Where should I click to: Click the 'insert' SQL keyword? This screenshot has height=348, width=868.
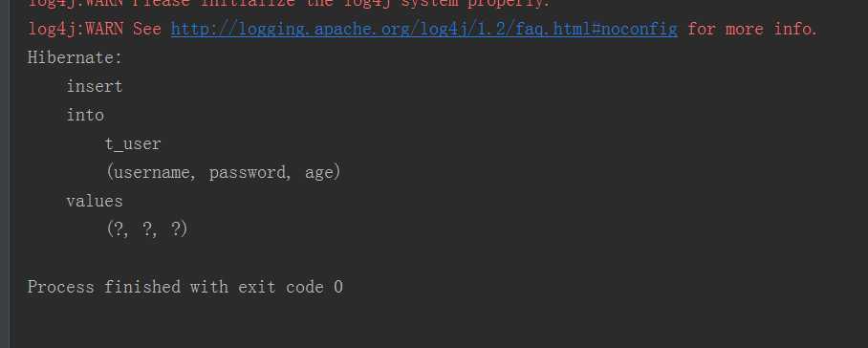click(x=94, y=86)
